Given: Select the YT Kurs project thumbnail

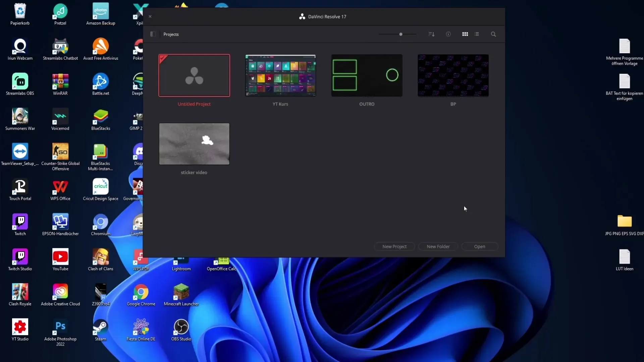Looking at the screenshot, I should click(x=280, y=75).
